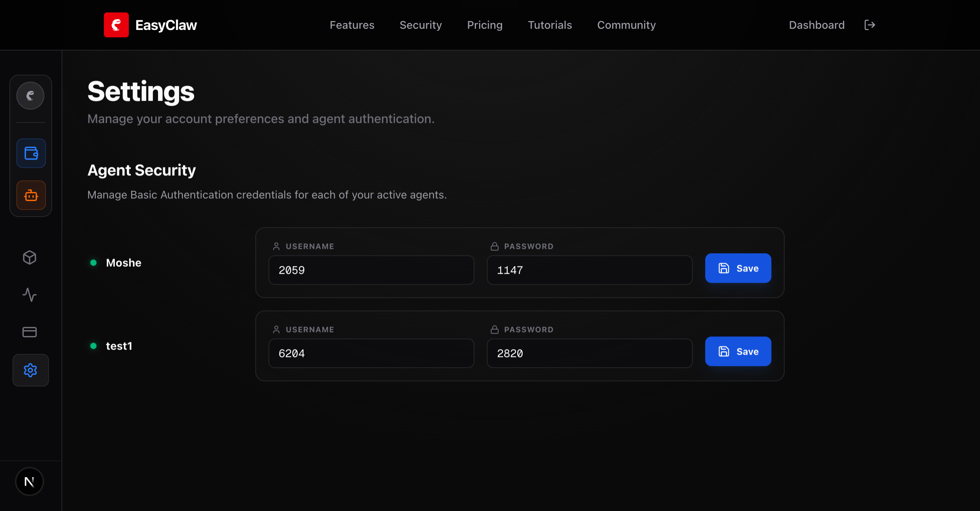The image size is (980, 511).
Task: Select the wallet icon in sidebar
Action: [31, 153]
